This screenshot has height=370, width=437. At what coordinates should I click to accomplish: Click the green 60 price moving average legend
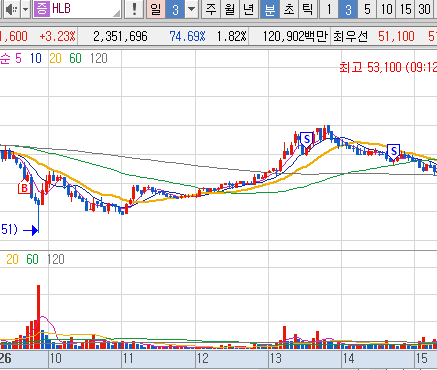tap(75, 59)
